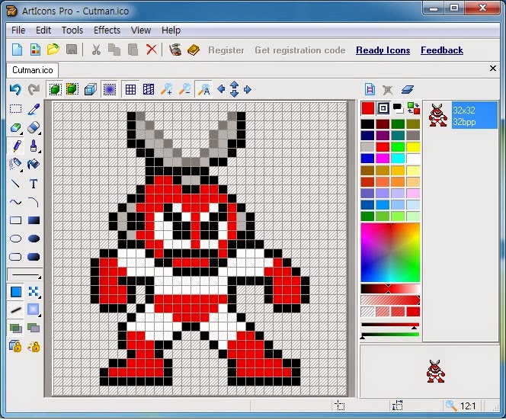
Task: Click the red opacity slider bar
Action: pos(390,300)
